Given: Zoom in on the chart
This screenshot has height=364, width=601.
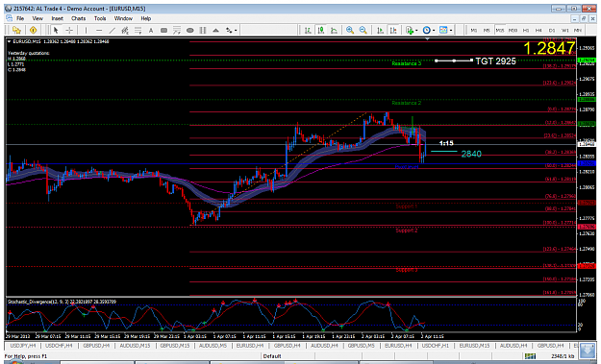Looking at the screenshot, I should [x=350, y=30].
